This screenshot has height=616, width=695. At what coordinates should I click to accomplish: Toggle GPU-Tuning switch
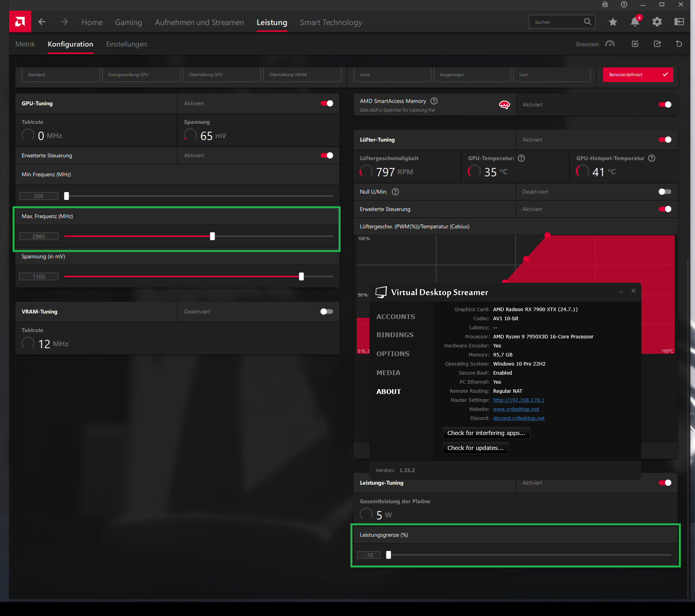pos(327,103)
